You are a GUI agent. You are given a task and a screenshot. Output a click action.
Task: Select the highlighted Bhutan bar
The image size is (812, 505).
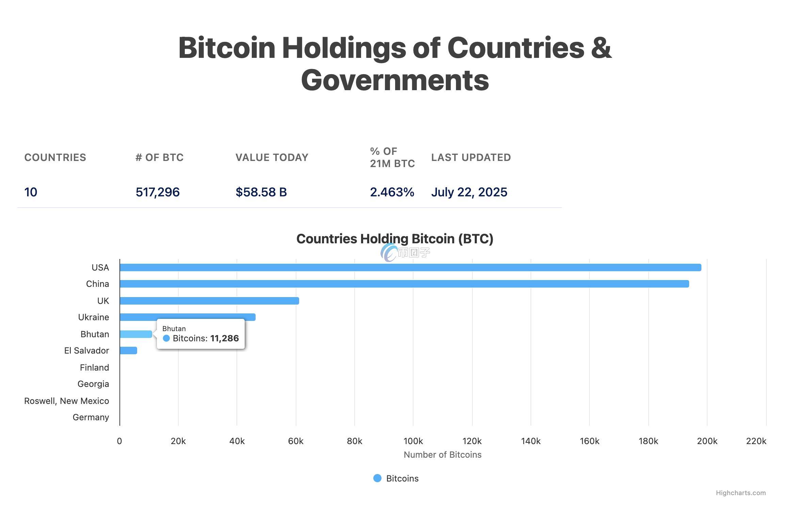(x=136, y=334)
